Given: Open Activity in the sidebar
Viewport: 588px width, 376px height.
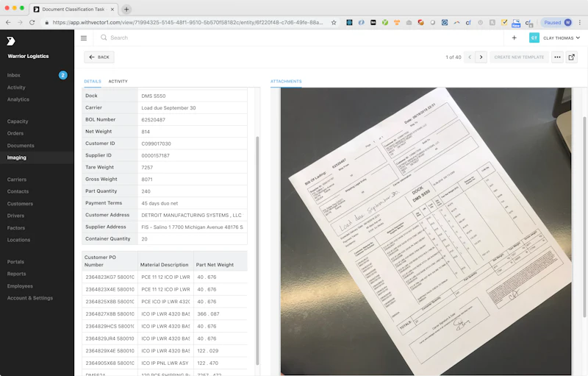Looking at the screenshot, I should [16, 88].
